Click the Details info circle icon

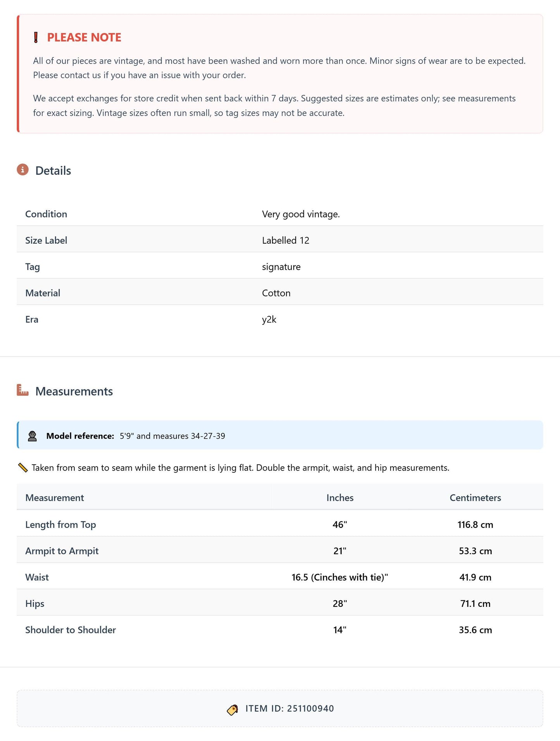click(23, 170)
